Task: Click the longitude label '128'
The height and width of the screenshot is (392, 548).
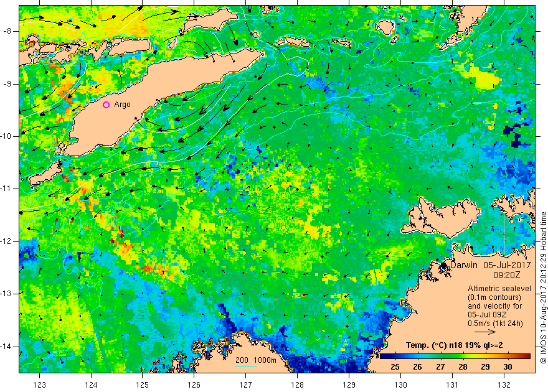Action: point(298,385)
